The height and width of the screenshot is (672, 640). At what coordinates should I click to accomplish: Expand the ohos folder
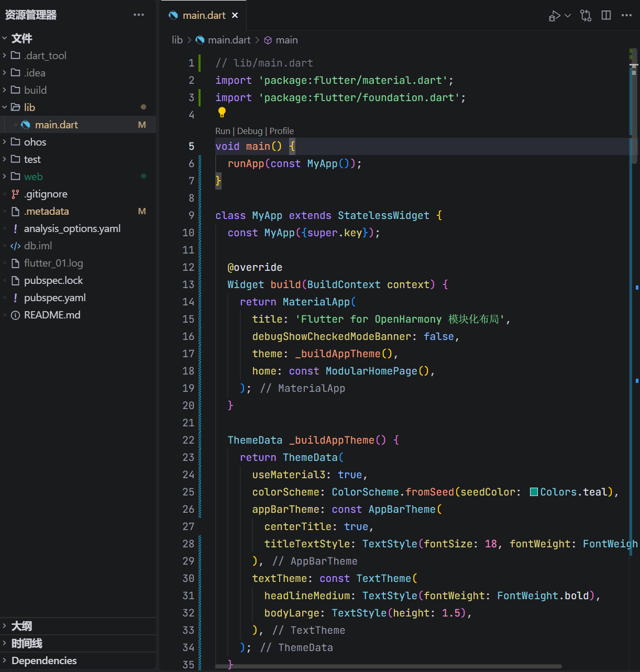(x=78, y=142)
